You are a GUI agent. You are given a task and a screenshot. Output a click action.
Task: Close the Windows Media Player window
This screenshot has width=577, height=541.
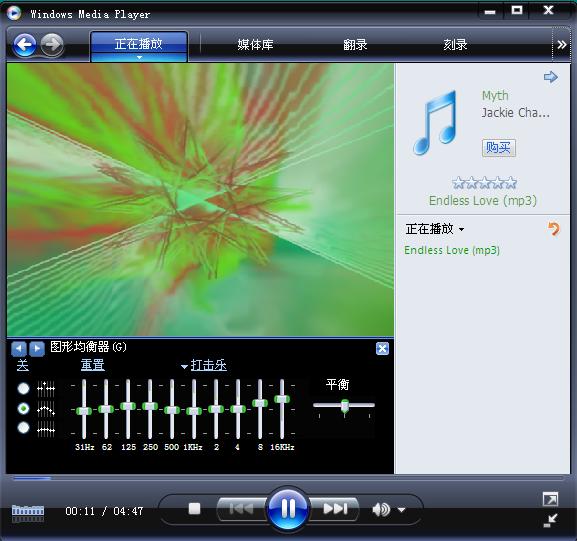(x=548, y=11)
